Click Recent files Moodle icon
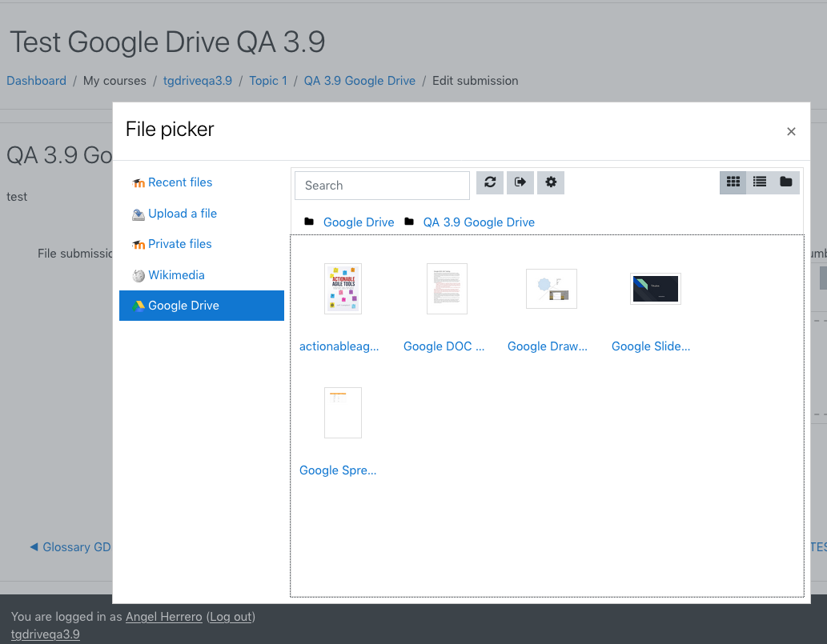The width and height of the screenshot is (827, 644). tap(139, 183)
